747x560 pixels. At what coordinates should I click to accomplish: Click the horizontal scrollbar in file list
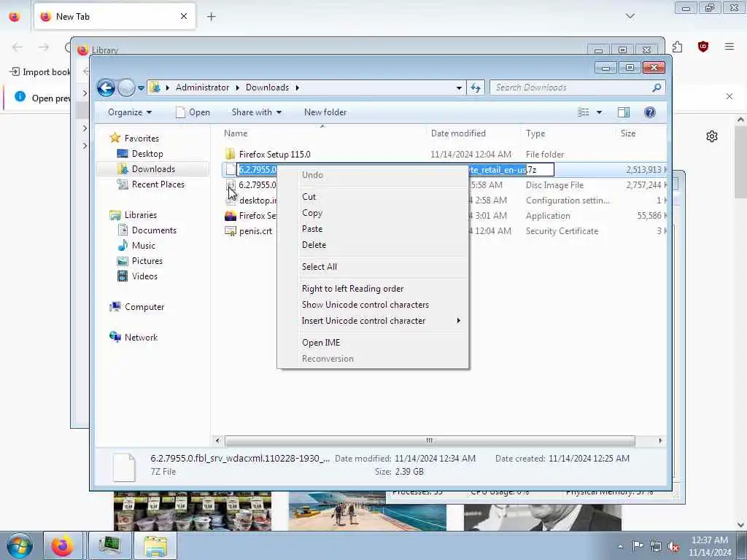[x=429, y=441]
